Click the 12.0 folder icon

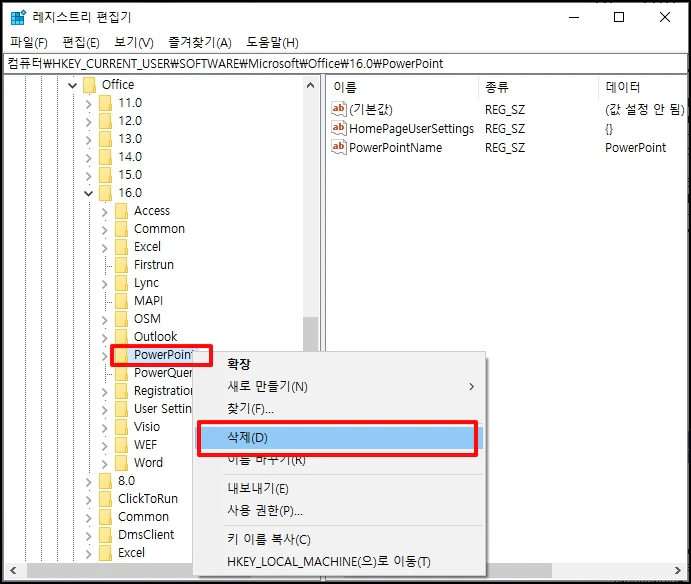105,121
